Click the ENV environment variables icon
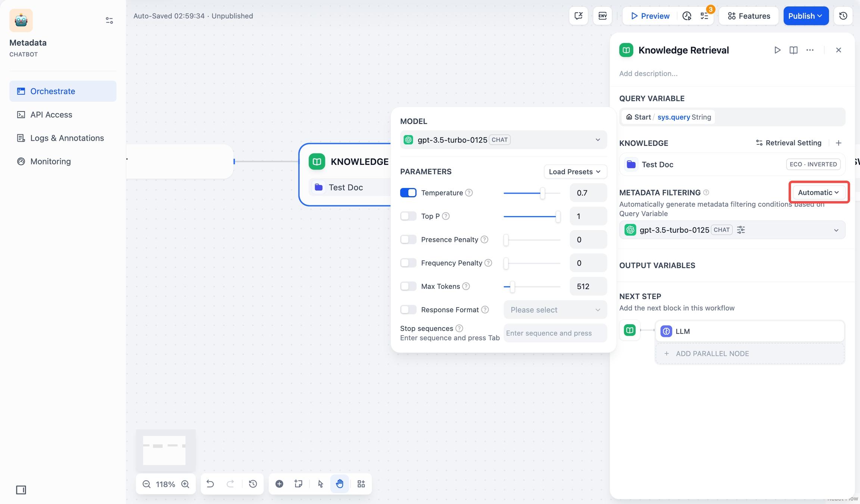The height and width of the screenshot is (504, 860). click(x=602, y=16)
